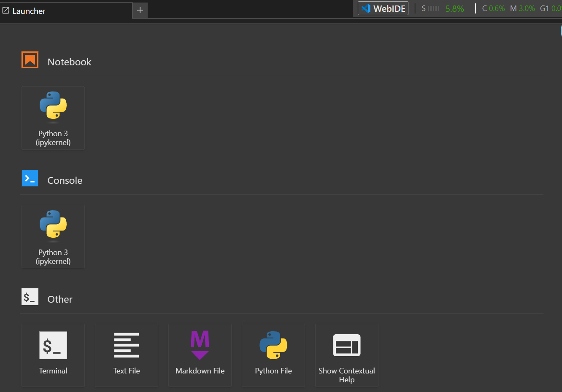Launch Python 3 ipykernel under the Console section
562x392 pixels.
[x=53, y=236]
